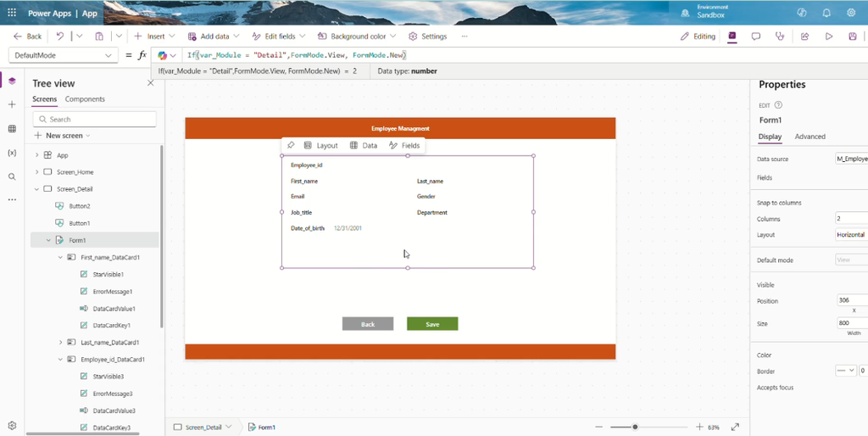Image resolution: width=868 pixels, height=436 pixels.
Task: Open the notifications bell icon
Action: pyautogui.click(x=826, y=13)
